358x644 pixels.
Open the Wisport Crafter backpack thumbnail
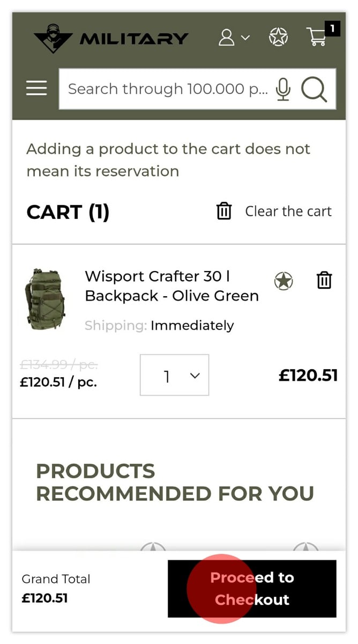[45, 299]
